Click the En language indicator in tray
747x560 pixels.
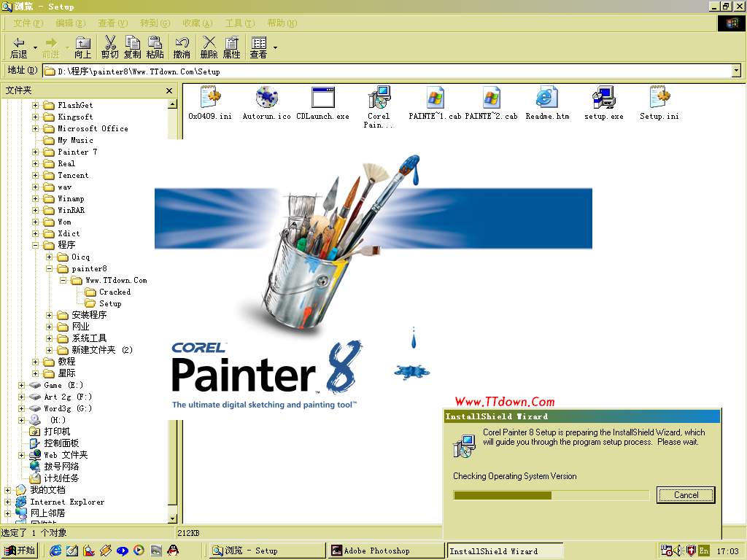click(x=704, y=551)
